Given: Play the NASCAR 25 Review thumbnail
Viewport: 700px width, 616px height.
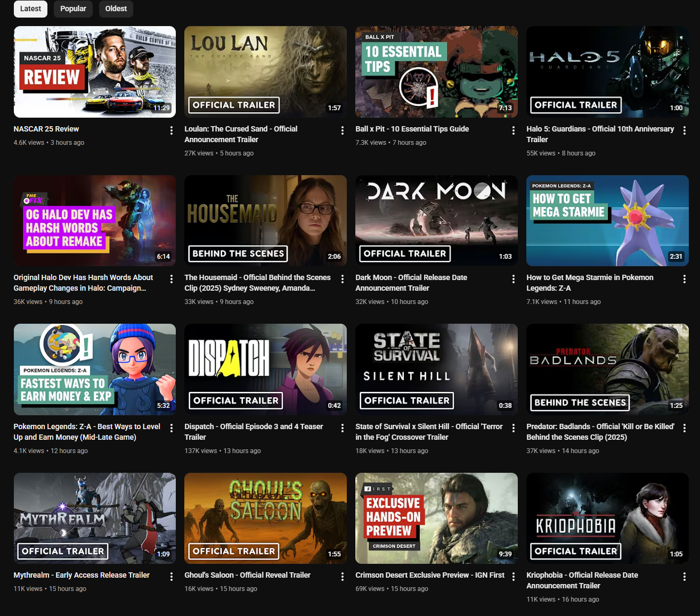Looking at the screenshot, I should [95, 72].
